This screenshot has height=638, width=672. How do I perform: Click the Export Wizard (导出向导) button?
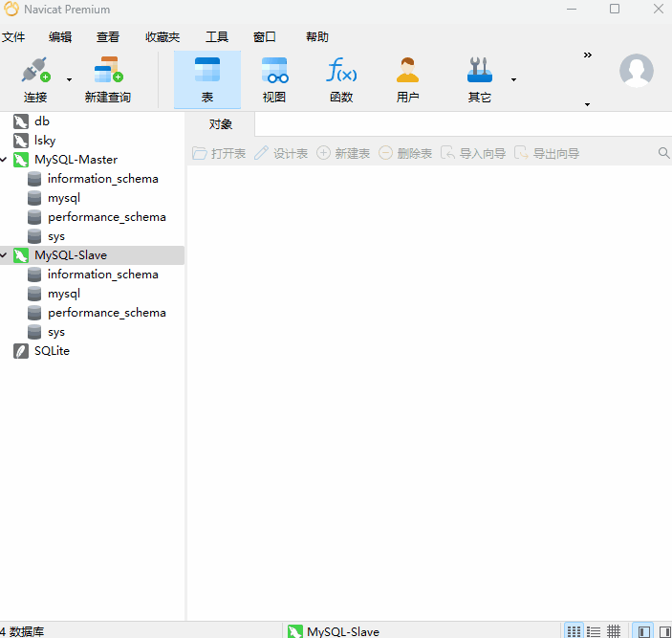click(x=547, y=153)
